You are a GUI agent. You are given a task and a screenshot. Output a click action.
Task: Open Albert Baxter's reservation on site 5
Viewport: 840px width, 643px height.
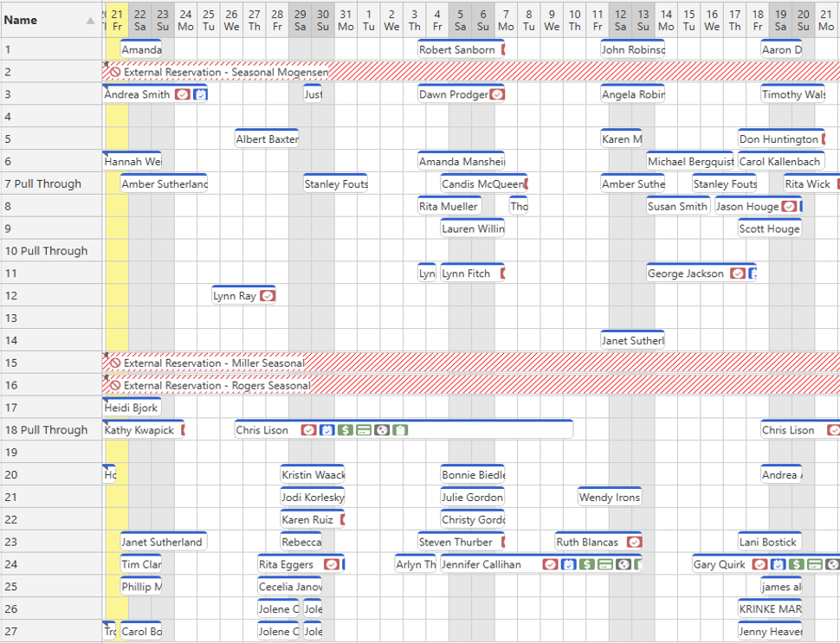267,139
